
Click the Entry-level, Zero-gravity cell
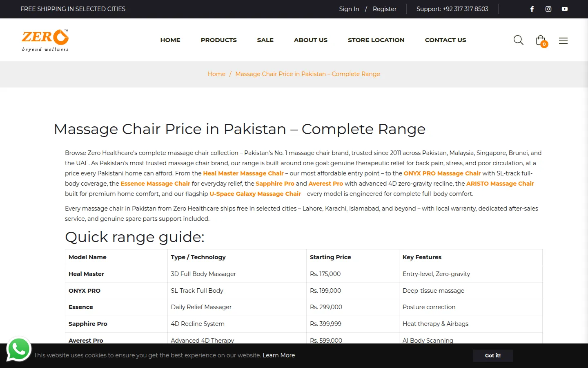point(471,274)
